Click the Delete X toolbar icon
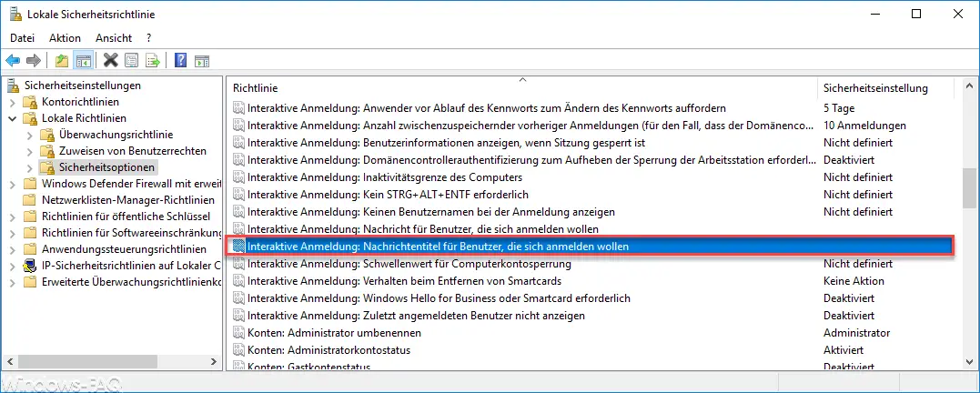This screenshot has height=393, width=980. click(111, 61)
